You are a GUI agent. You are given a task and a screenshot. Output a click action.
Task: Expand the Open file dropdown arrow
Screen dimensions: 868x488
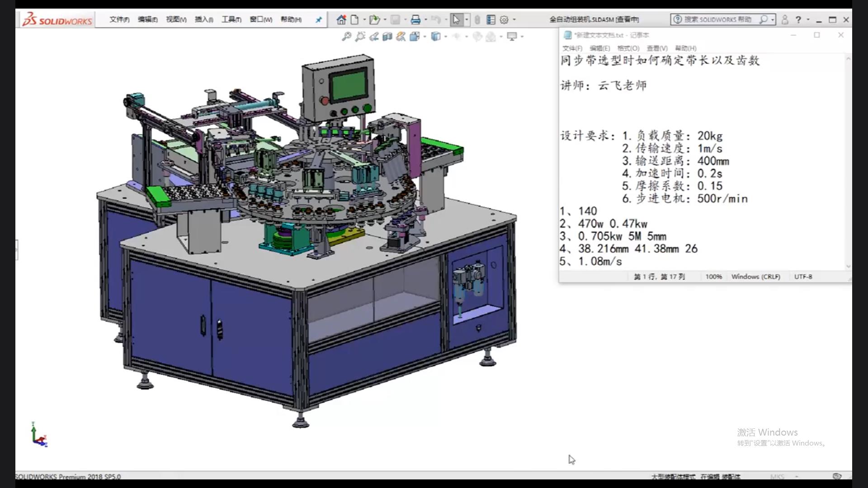coord(385,19)
